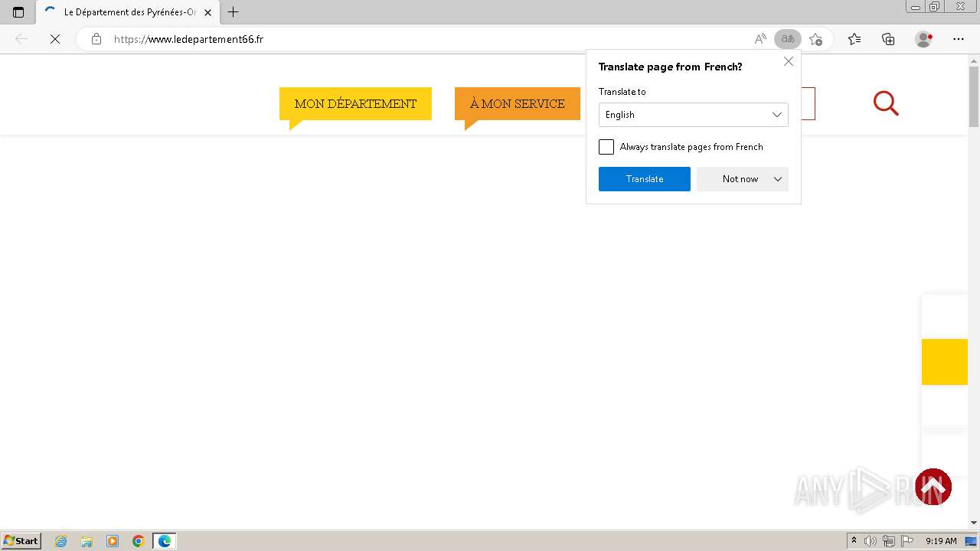Viewport: 980px width, 551px height.
Task: Open the Windows Start menu
Action: (x=21, y=541)
